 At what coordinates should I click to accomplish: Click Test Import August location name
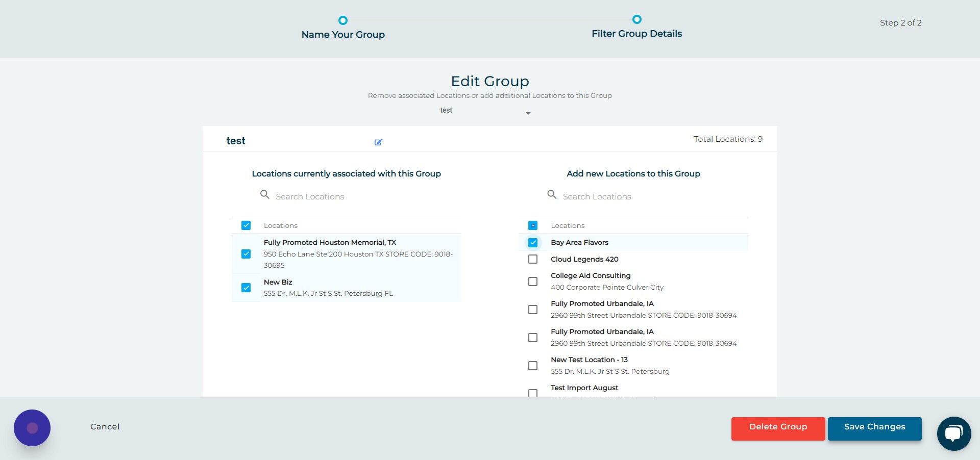click(x=584, y=388)
